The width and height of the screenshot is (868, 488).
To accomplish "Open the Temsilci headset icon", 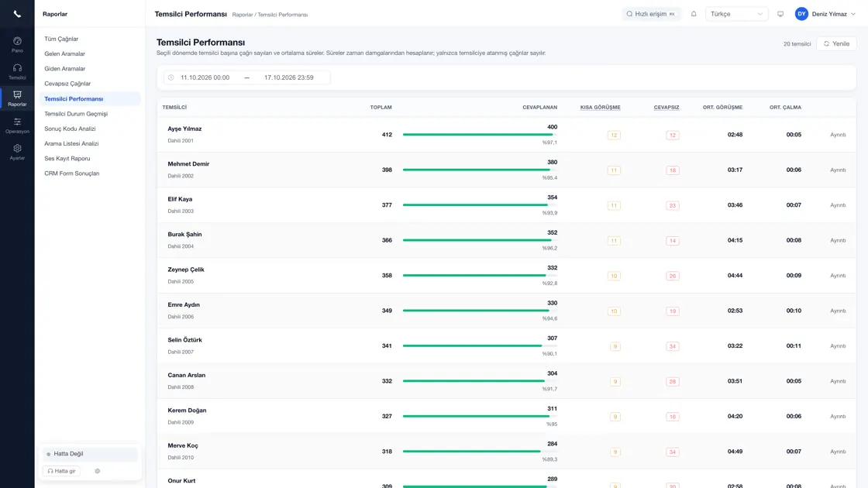I will 17,71.
